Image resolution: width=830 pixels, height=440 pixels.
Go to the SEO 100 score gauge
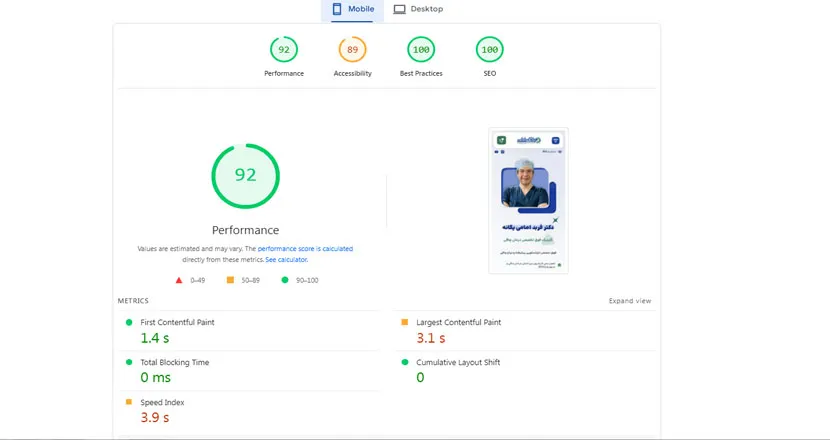(x=490, y=49)
